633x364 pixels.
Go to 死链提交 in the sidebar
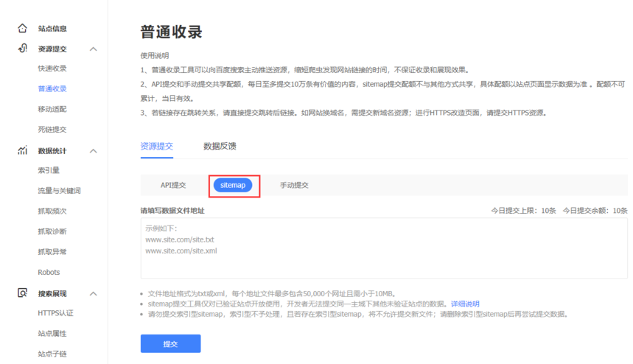(x=52, y=130)
